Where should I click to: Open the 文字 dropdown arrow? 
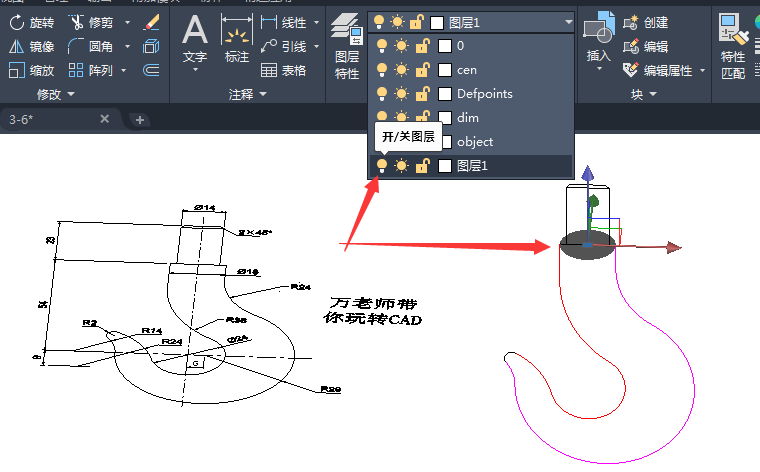click(195, 70)
